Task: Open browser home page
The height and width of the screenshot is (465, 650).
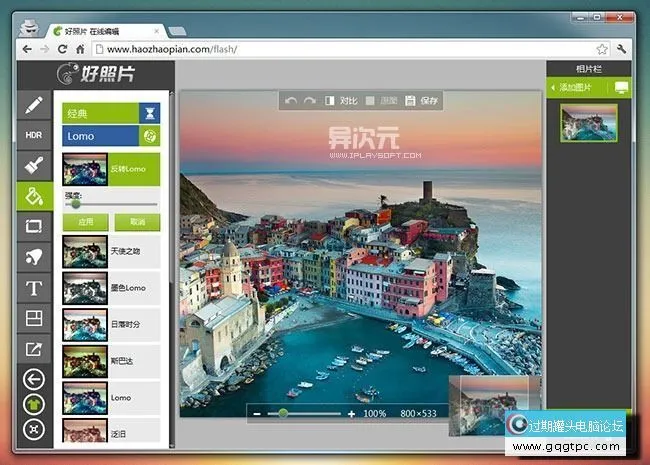Action: (x=80, y=49)
